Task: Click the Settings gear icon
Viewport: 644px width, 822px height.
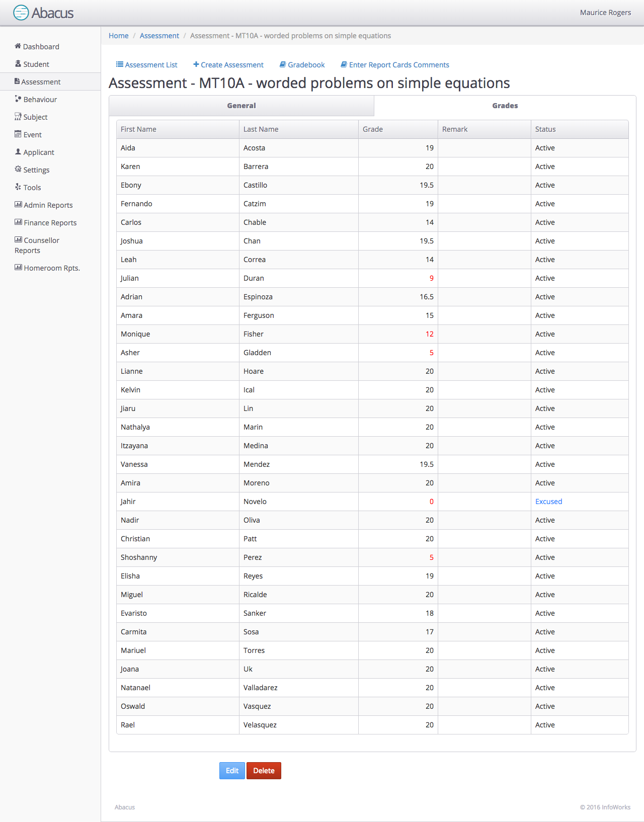Action: pos(18,170)
